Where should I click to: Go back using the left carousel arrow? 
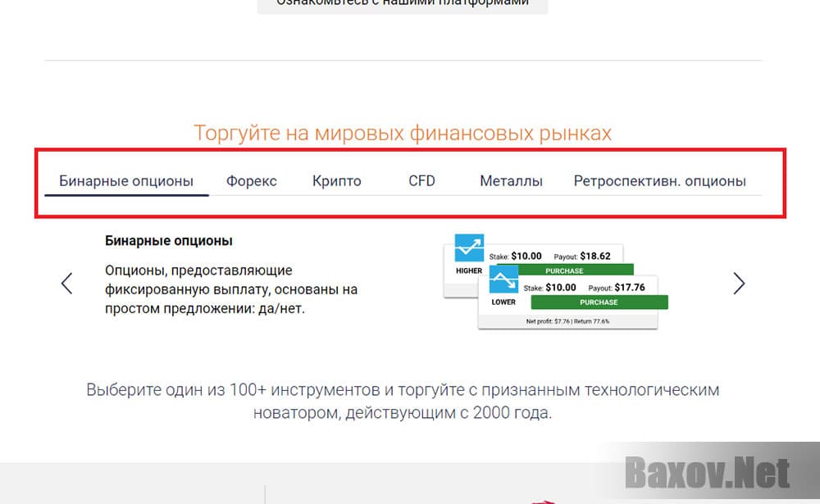(66, 283)
